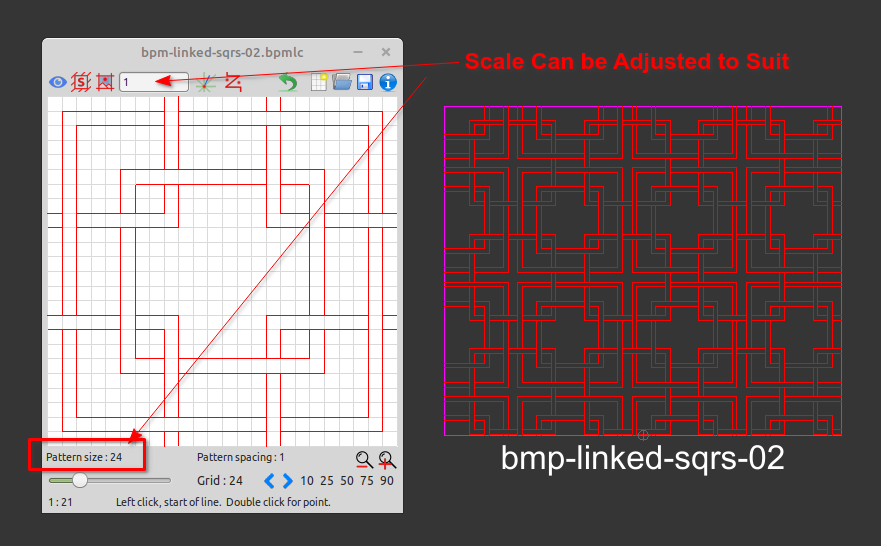Set grid preset to 50
Image resolution: width=881 pixels, height=546 pixels.
tap(346, 481)
